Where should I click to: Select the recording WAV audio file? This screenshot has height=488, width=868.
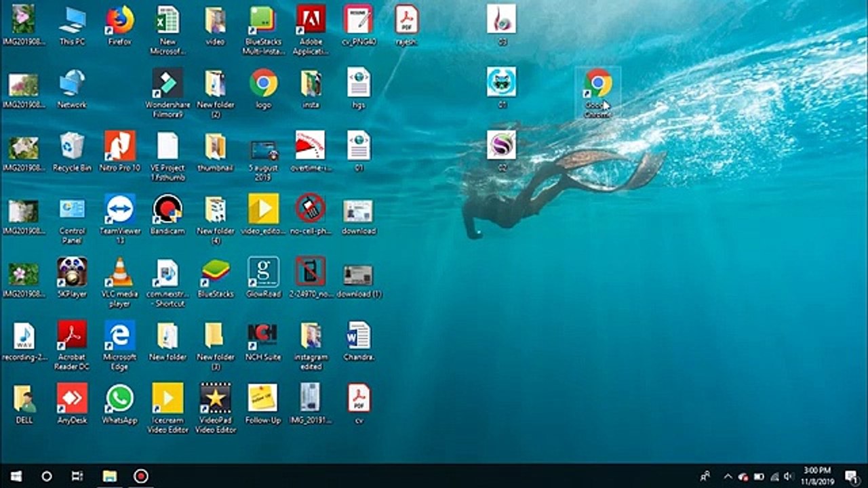[24, 341]
